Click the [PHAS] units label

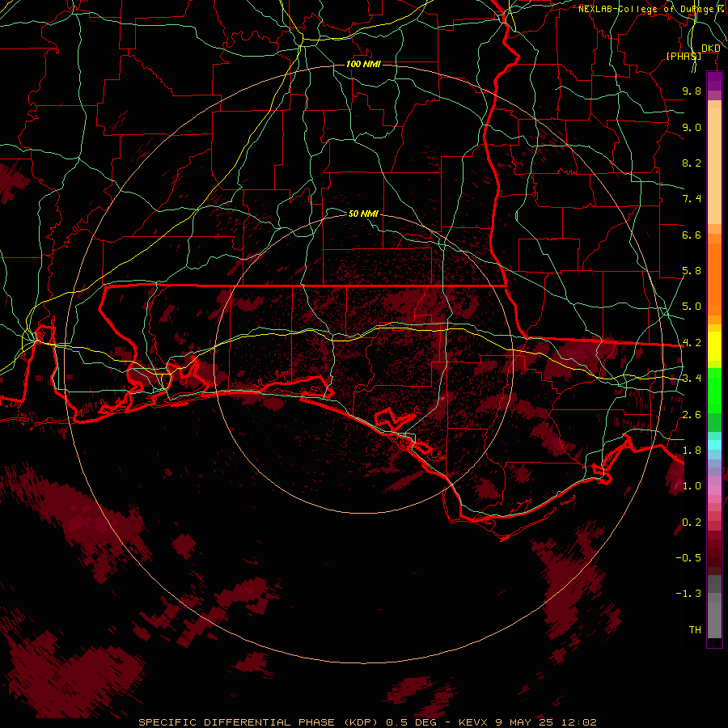[x=684, y=56]
